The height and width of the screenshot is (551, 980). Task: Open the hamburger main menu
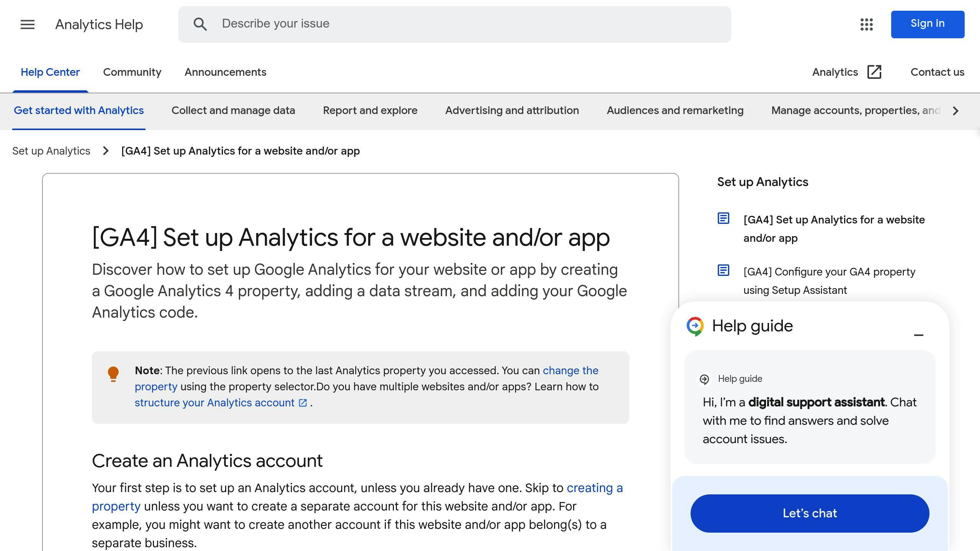point(27,24)
